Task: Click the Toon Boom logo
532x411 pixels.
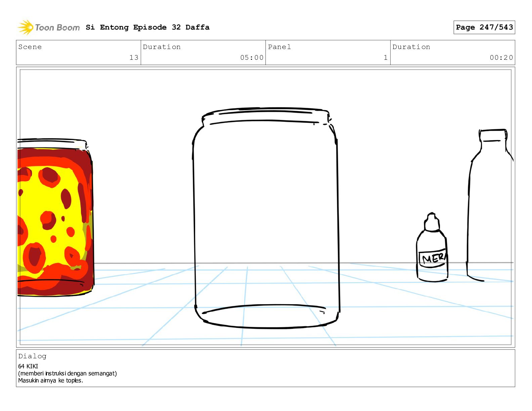Action: pos(49,27)
